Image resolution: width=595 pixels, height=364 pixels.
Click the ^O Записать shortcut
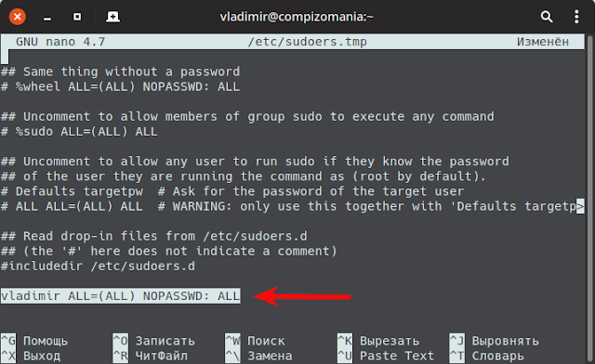point(154,341)
